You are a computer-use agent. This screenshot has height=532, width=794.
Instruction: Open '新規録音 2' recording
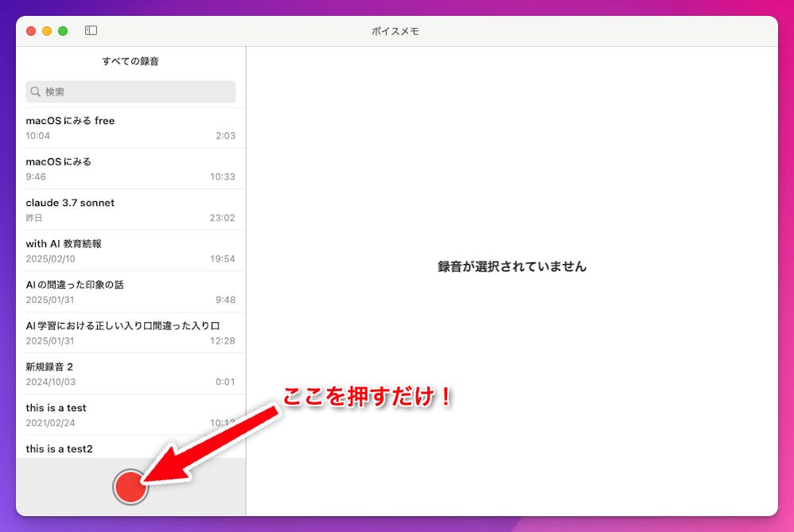coord(130,374)
